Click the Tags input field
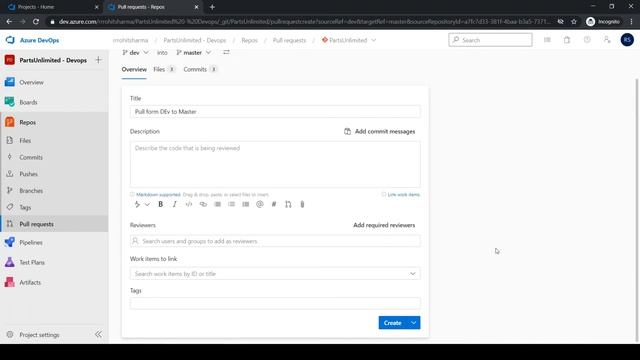Screen dimensions: 640x360 [275, 303]
